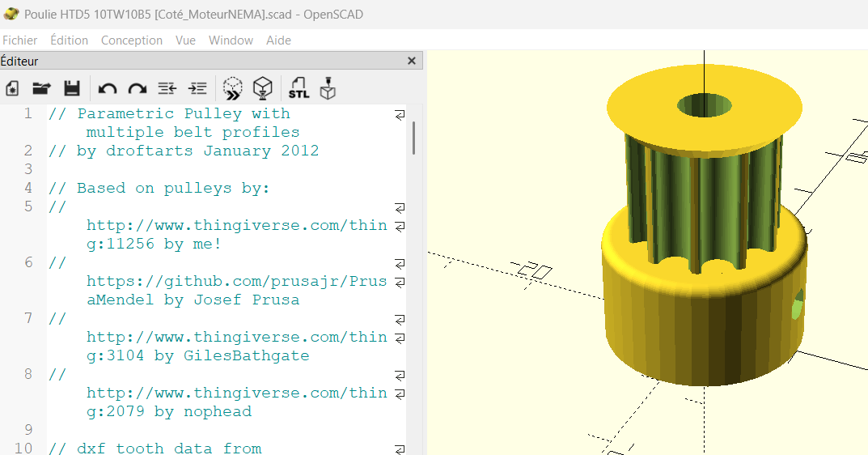Send the design to the 3D printer
Viewport: 868px width, 455px height.
point(328,88)
